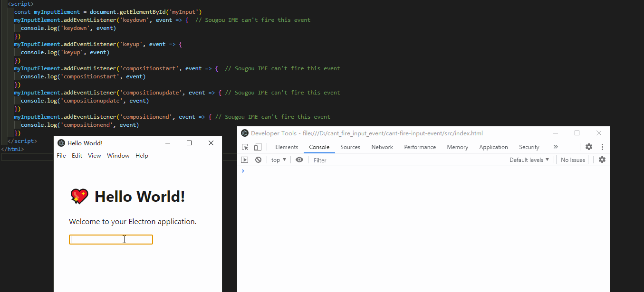Screen dimensions: 644x292
Task: Click the console.log('keyup', event) line
Action: click(x=65, y=52)
